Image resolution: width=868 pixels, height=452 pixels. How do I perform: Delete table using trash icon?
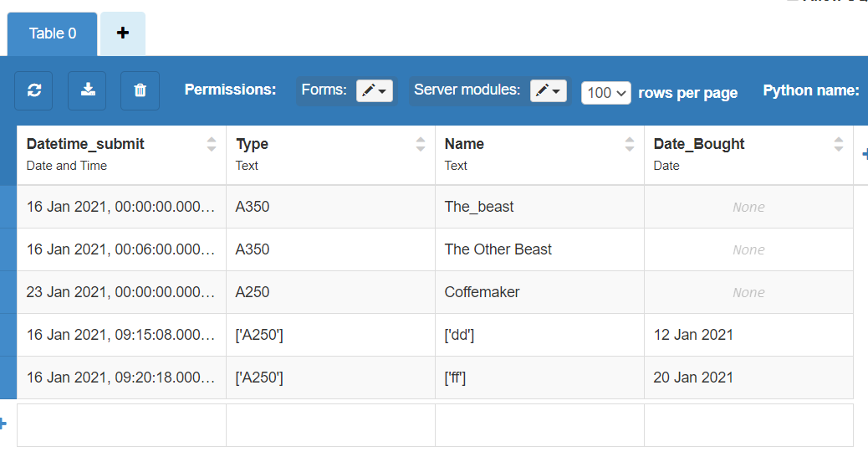point(140,90)
